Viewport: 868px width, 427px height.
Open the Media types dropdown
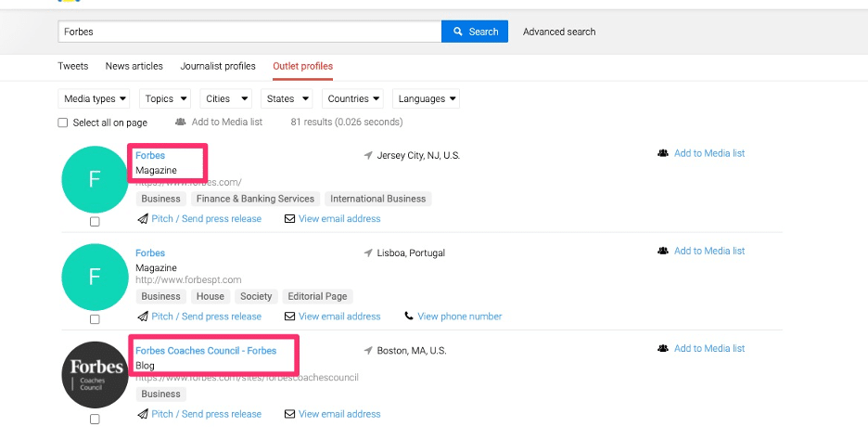tap(95, 98)
